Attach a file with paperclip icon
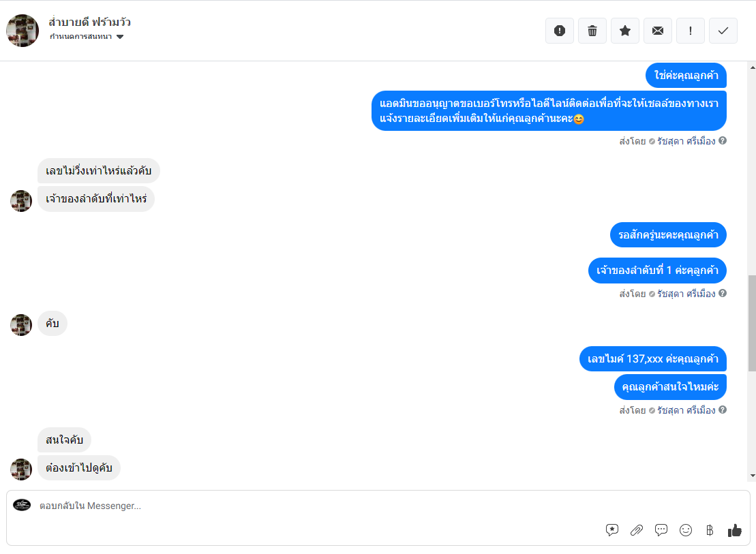The height and width of the screenshot is (554, 756). 637,530
